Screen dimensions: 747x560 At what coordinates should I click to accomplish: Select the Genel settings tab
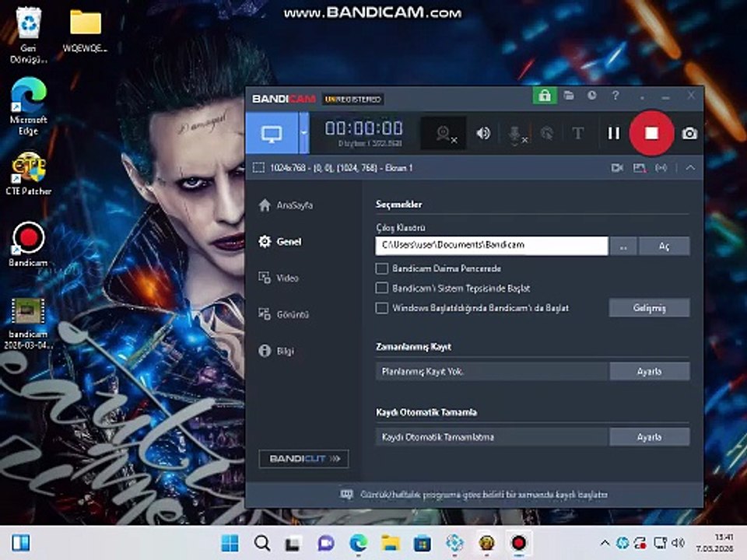point(280,241)
